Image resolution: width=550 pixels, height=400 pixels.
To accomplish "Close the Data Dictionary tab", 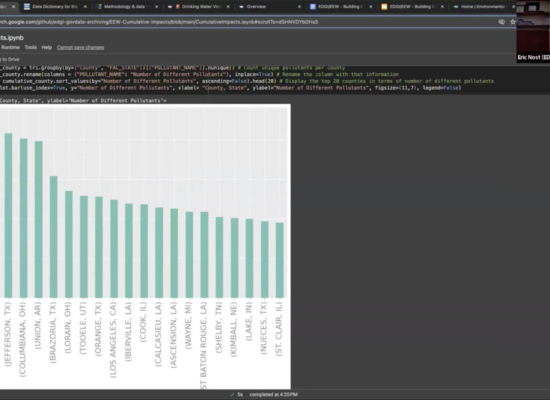I will point(85,7).
